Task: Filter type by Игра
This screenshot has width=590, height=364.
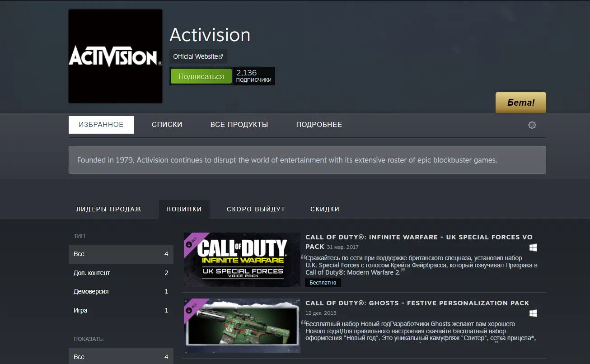Action: pyautogui.click(x=121, y=310)
